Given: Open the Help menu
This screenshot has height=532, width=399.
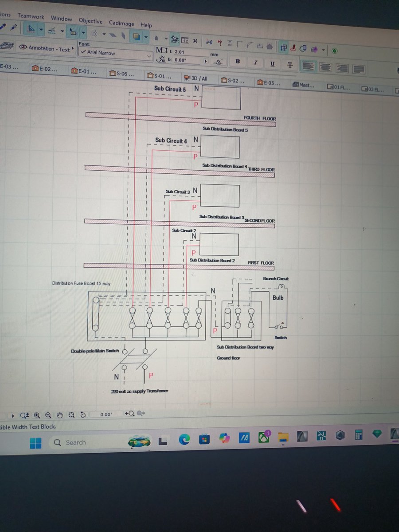Looking at the screenshot, I should click(146, 25).
